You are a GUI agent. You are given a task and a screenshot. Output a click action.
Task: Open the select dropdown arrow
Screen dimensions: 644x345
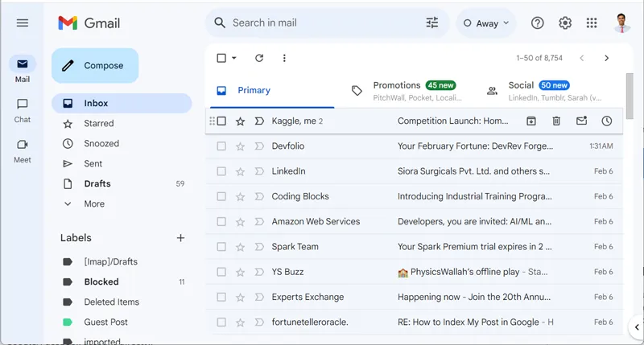[x=234, y=58]
